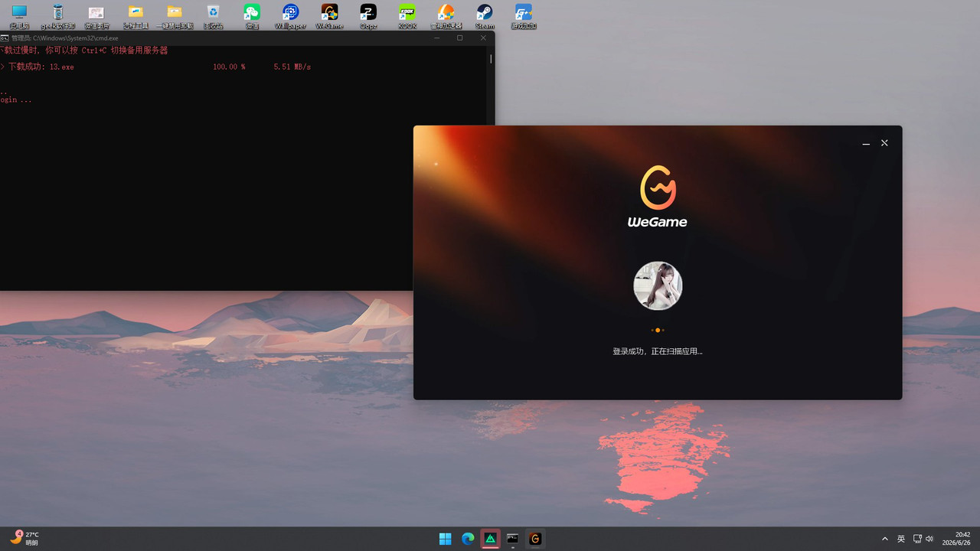This screenshot has height=551, width=980.
Task: Close the WeGame login window
Action: tap(884, 143)
